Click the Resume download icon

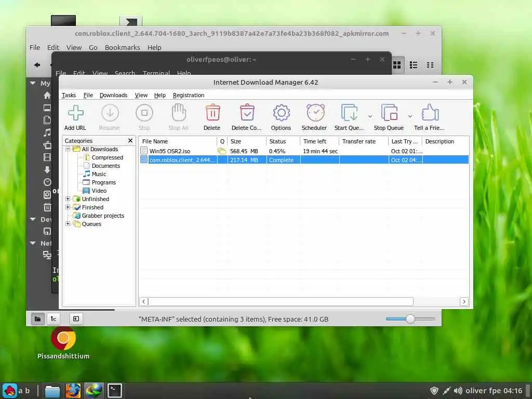[110, 113]
